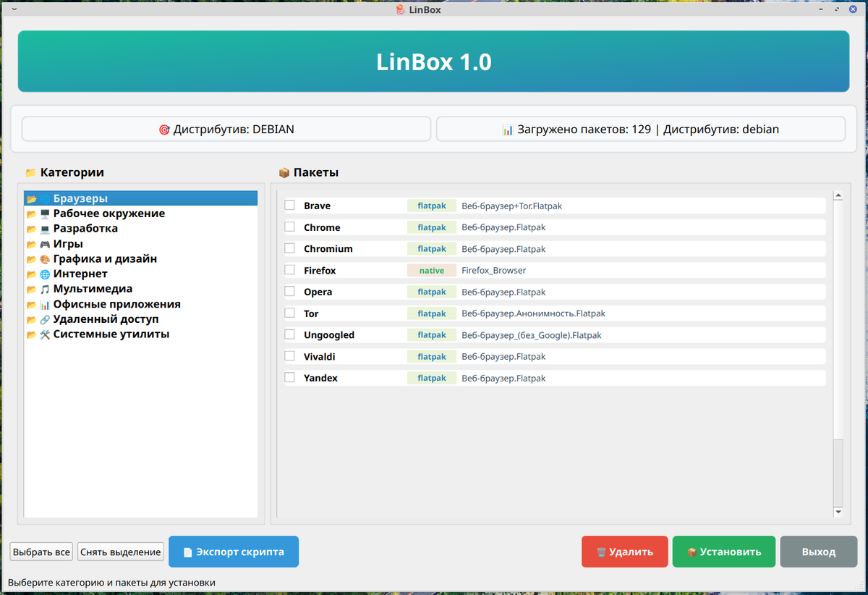Select the Vivaldi package checkbox
The image size is (868, 595).
289,356
